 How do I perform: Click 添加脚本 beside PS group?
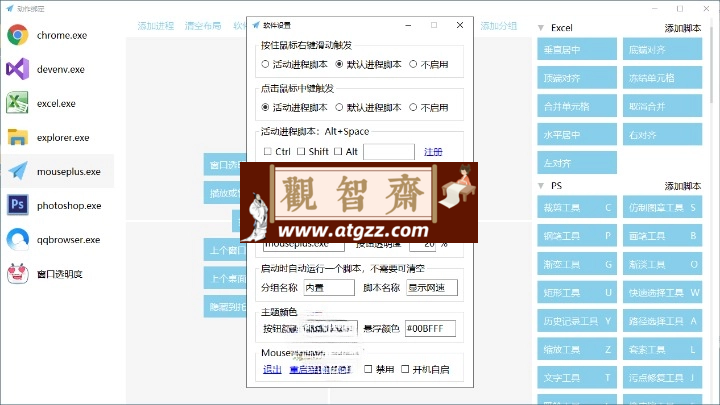[x=683, y=186]
